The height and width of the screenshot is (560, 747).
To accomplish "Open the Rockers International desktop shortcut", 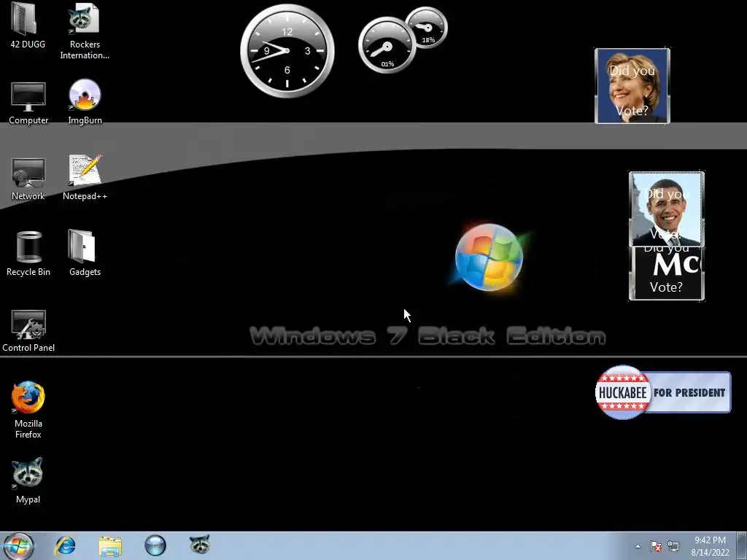I will tap(85, 31).
